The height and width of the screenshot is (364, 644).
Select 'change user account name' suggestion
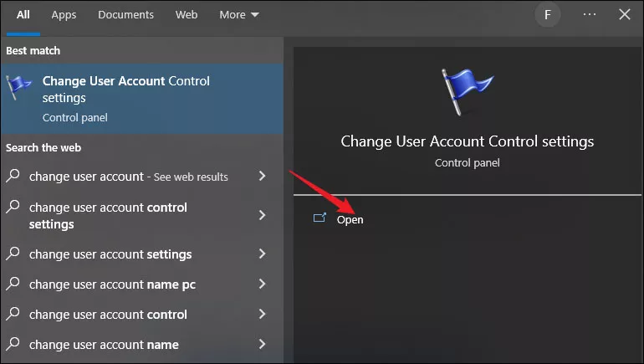(x=104, y=345)
